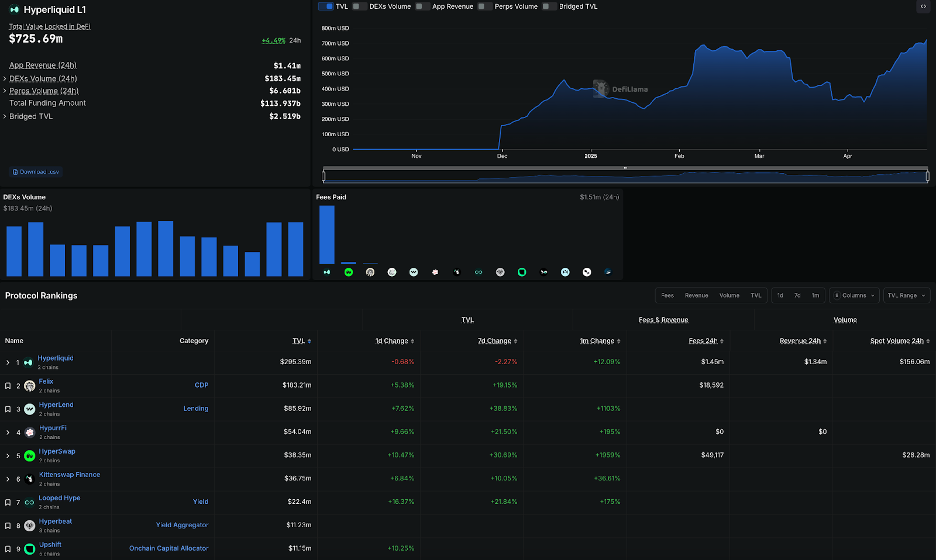Select the Revenue filter tab
This screenshot has height=560, width=936.
[696, 296]
